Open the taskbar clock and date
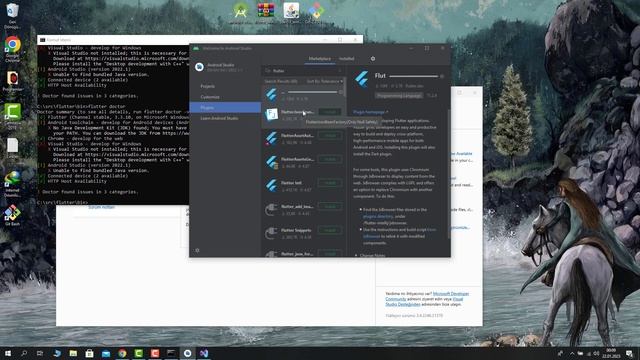The width and height of the screenshot is (640, 360). (x=611, y=353)
